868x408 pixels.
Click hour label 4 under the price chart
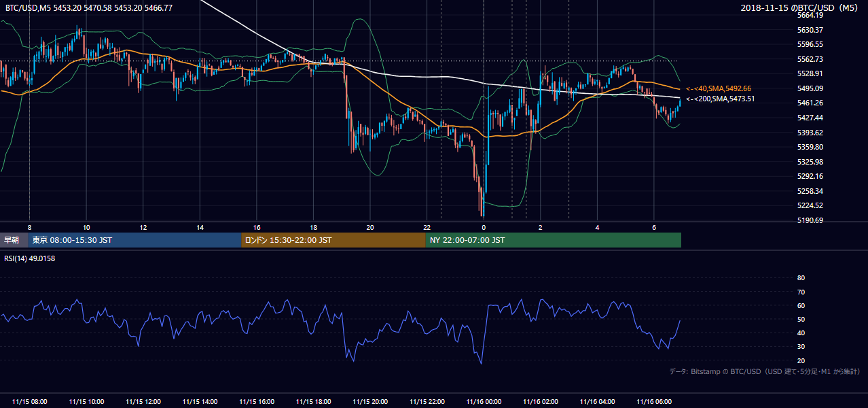coord(597,227)
